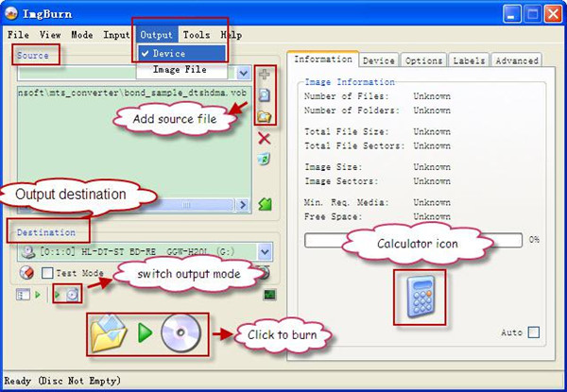This screenshot has width=567, height=392.
Task: Click the source list scroll right arrow
Action: point(242,205)
